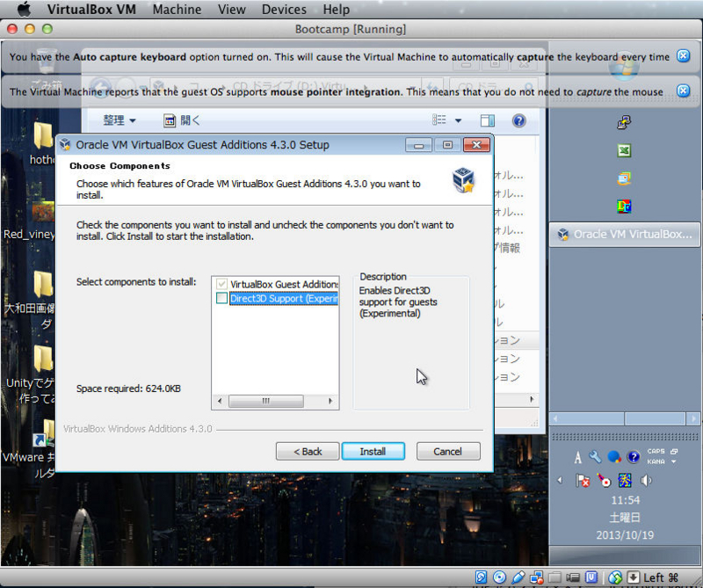Click component list scroll right arrow
The width and height of the screenshot is (703, 588).
(x=330, y=401)
